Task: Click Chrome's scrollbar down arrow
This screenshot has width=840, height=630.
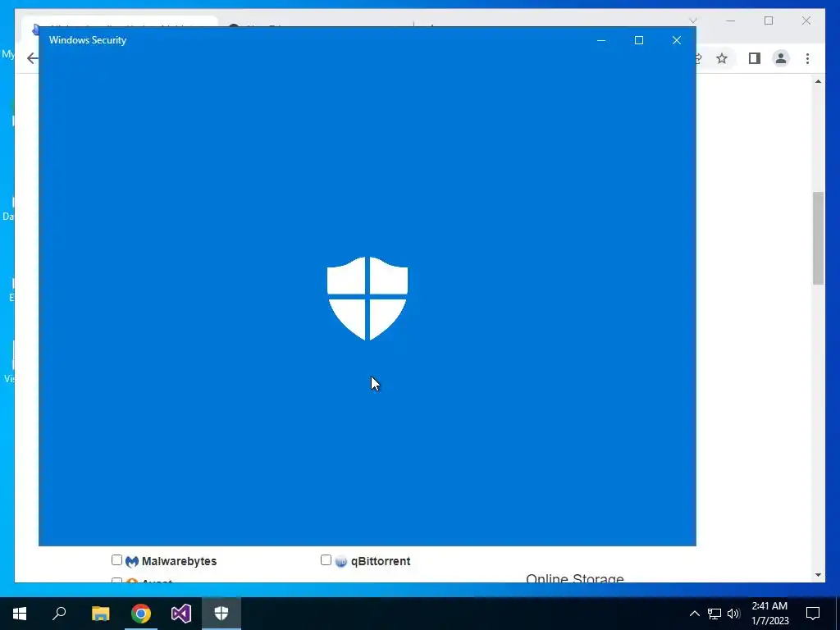Action: [818, 575]
